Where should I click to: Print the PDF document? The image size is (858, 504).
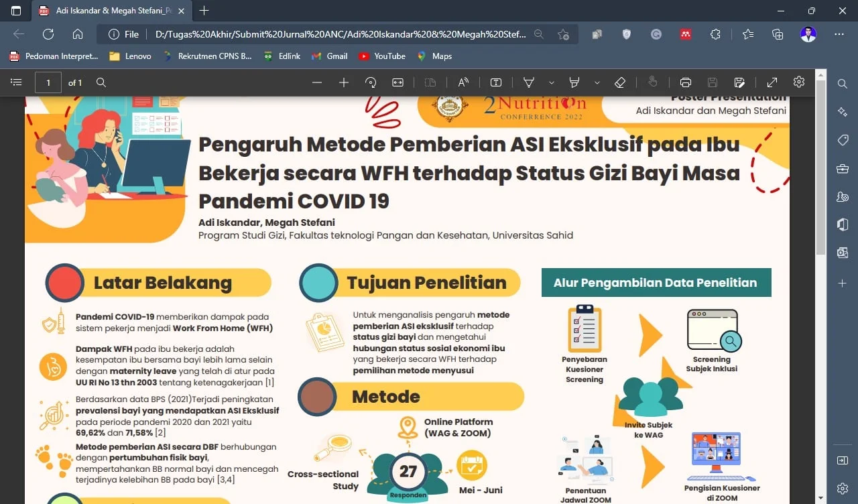pyautogui.click(x=686, y=82)
